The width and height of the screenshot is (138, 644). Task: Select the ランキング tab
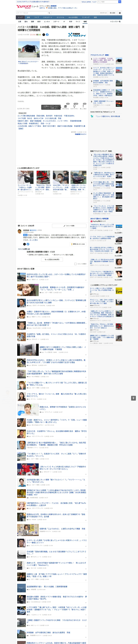[86, 17]
